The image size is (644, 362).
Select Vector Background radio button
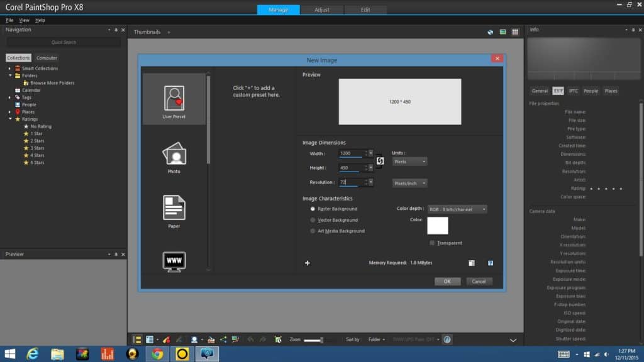313,220
